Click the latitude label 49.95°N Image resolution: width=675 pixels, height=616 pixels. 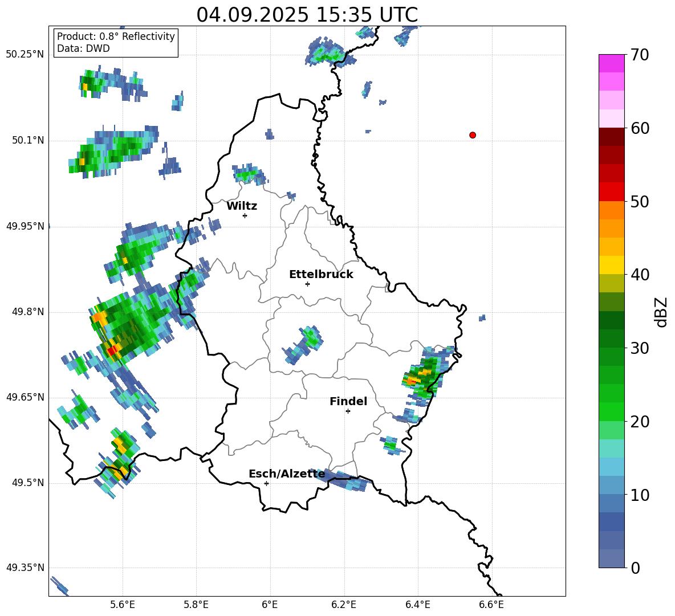tap(25, 226)
